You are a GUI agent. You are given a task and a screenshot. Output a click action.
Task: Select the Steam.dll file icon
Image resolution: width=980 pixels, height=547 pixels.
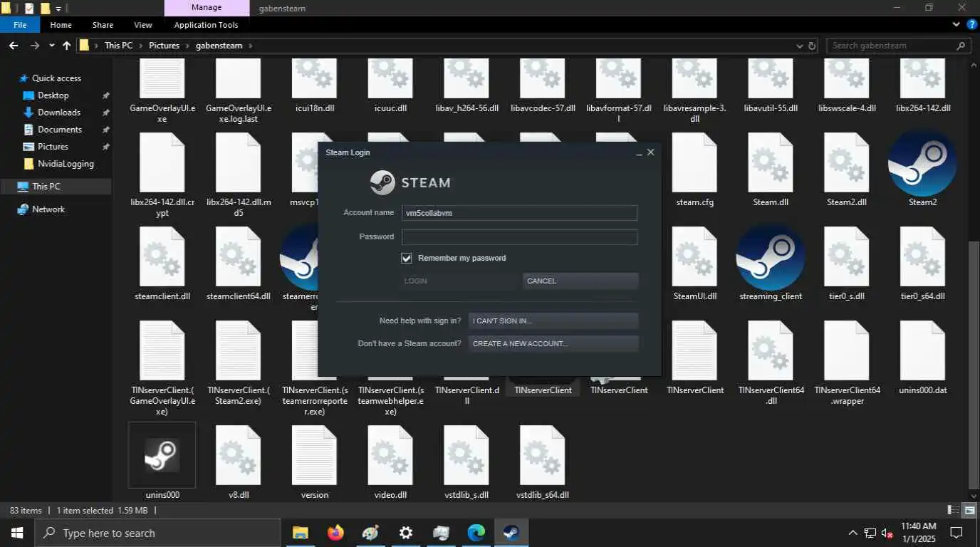770,163
